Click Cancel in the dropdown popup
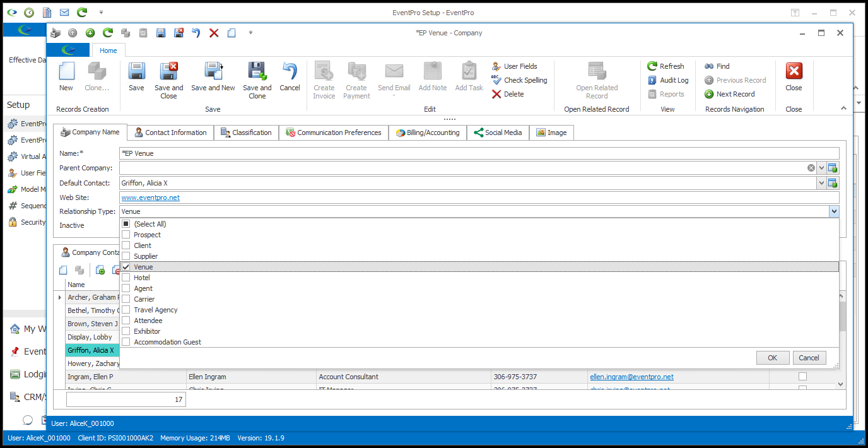Image resolution: width=868 pixels, height=448 pixels. click(809, 358)
